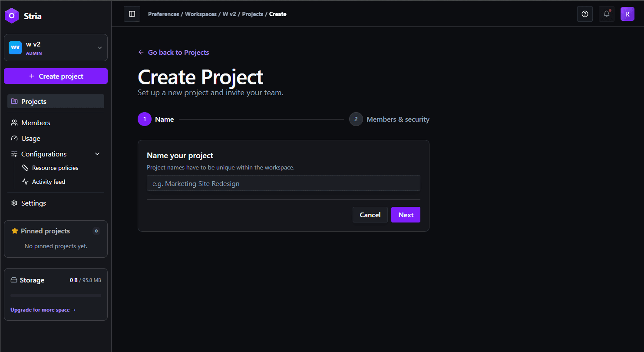Click the back arrow beside Go back
This screenshot has height=352, width=644.
(141, 52)
